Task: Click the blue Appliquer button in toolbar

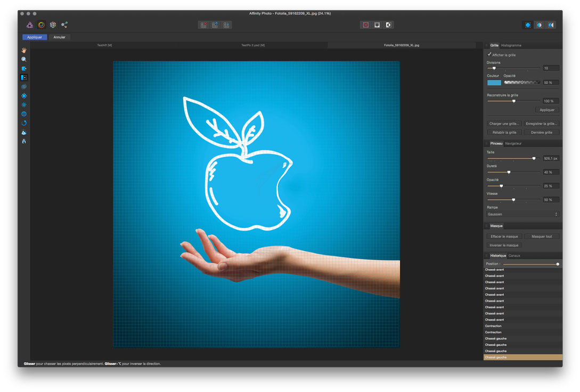Action: [x=35, y=37]
